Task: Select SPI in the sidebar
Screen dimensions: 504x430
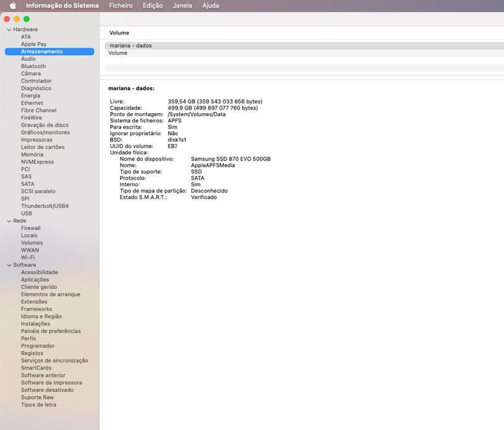Action: (25, 199)
